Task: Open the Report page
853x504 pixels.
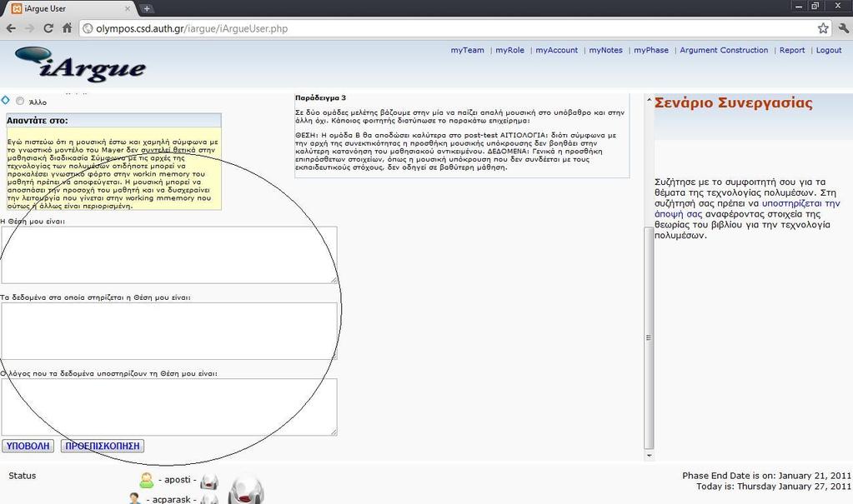Action: coord(792,50)
